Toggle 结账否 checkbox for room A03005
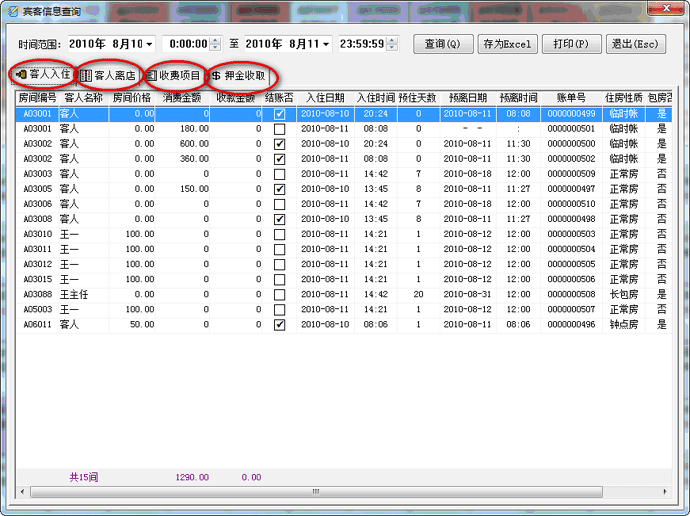Image resolution: width=690 pixels, height=516 pixels. (279, 189)
